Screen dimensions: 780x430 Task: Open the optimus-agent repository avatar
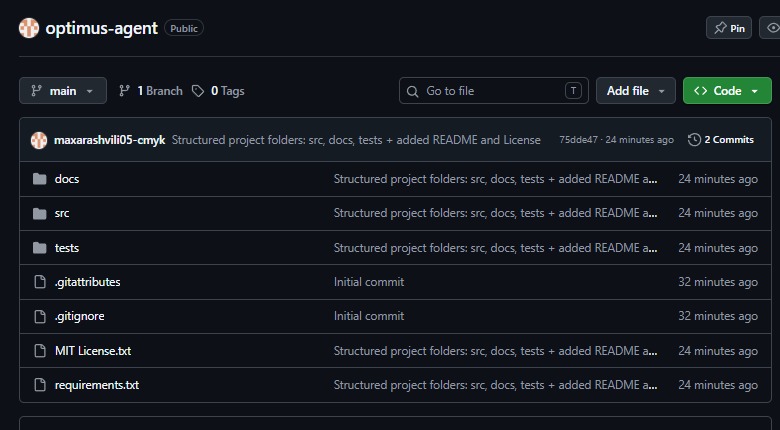[x=29, y=28]
